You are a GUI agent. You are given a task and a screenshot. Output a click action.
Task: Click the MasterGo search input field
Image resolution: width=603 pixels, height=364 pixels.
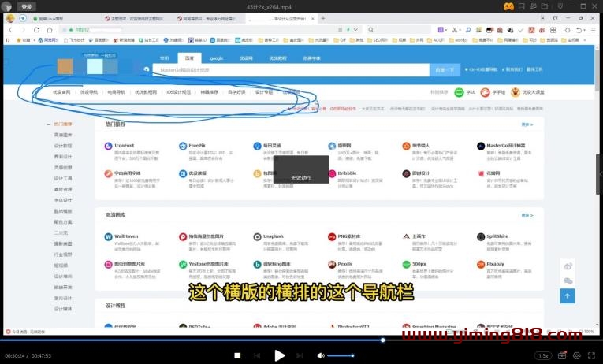291,70
